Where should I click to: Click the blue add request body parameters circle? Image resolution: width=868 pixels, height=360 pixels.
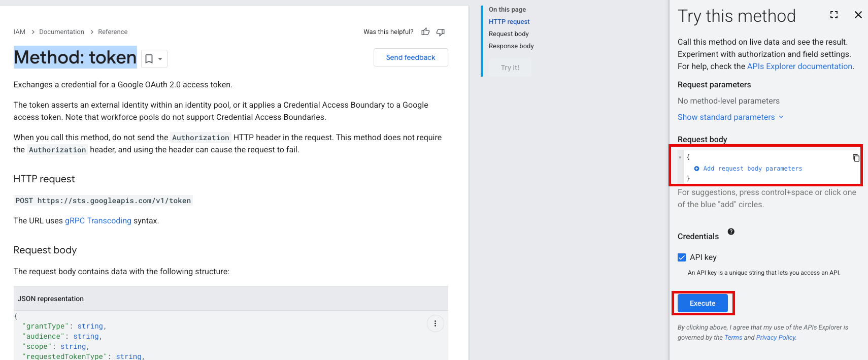[696, 169]
